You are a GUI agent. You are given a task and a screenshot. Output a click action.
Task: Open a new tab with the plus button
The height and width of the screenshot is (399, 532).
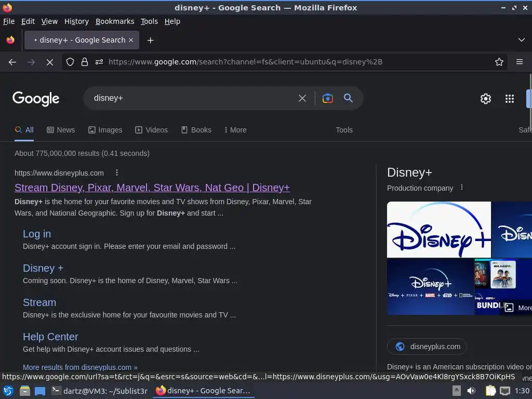[x=150, y=41]
